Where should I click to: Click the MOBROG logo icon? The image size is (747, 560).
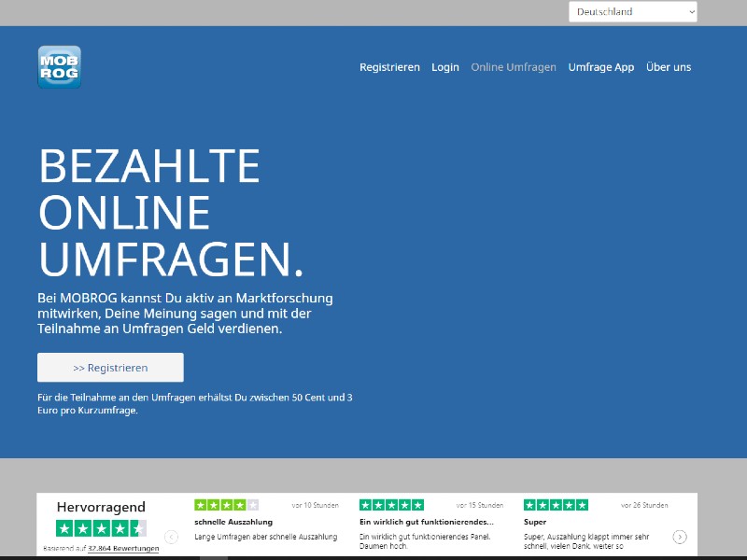point(59,67)
